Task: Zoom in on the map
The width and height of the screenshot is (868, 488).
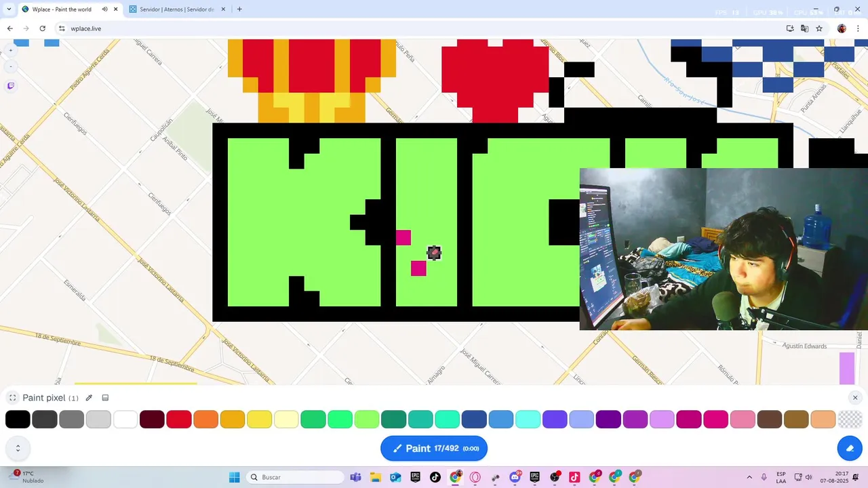Action: click(x=10, y=50)
